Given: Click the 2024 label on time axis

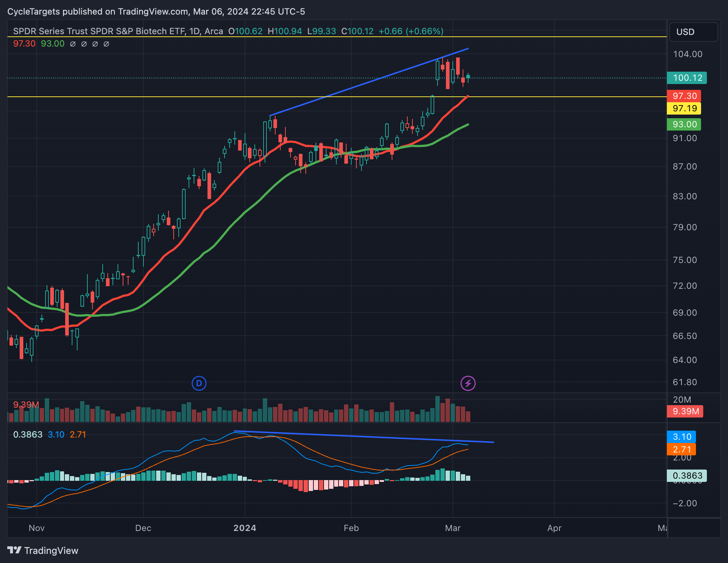Looking at the screenshot, I should coord(245,528).
